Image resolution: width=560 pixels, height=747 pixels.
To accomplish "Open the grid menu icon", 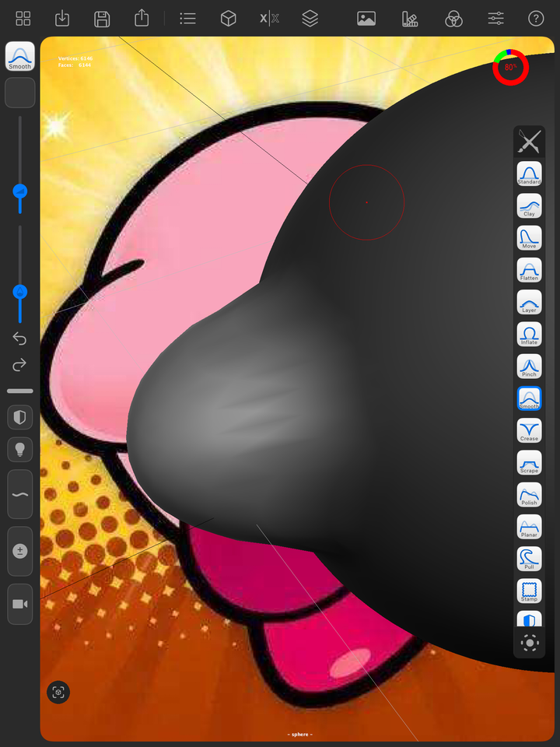I will [x=23, y=19].
